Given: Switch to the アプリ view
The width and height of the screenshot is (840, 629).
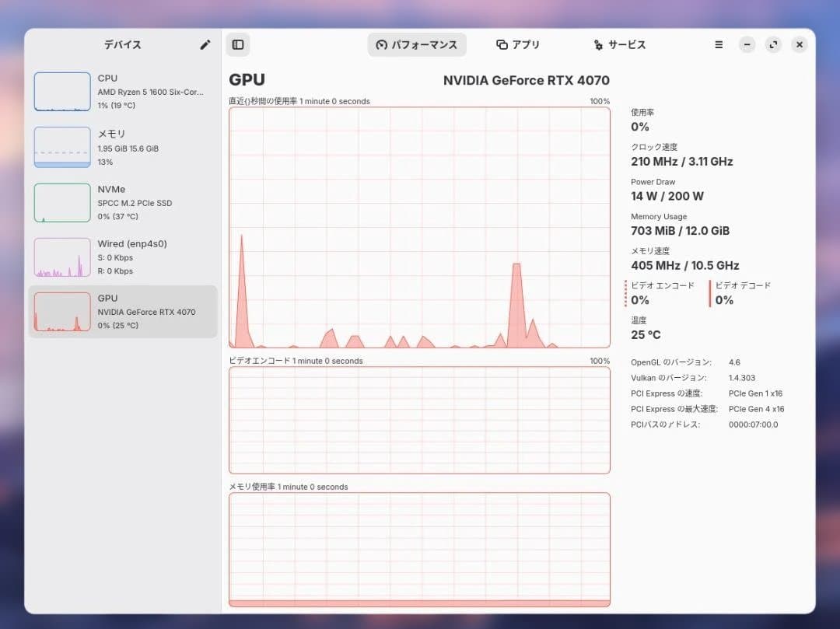Looking at the screenshot, I should [517, 44].
